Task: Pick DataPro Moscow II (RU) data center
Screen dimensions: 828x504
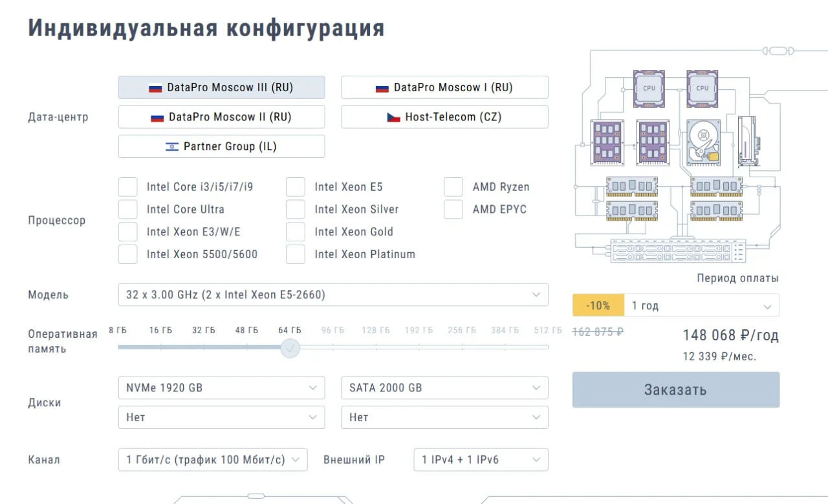Action: pos(221,117)
